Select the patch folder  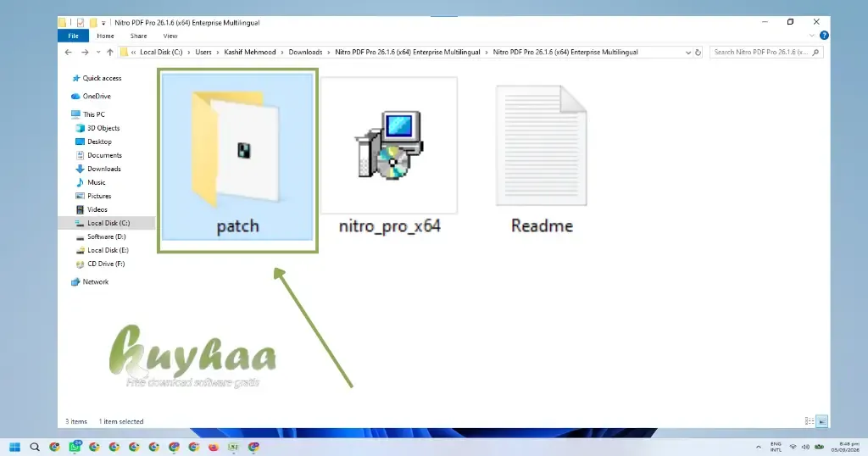click(237, 157)
